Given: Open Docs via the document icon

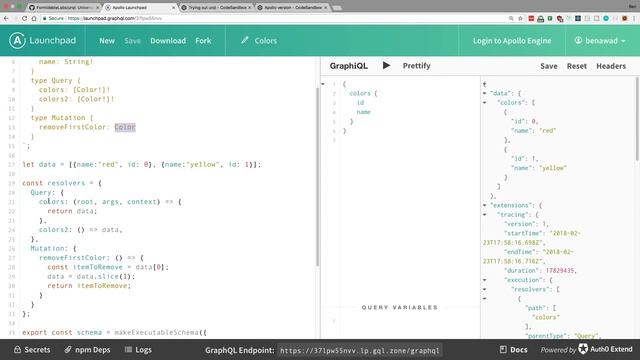Looking at the screenshot, I should pyautogui.click(x=513, y=350).
